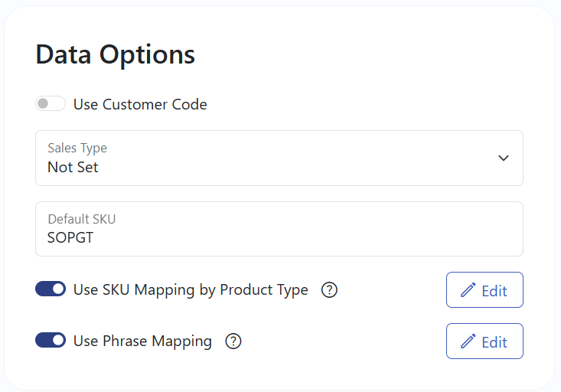The height and width of the screenshot is (392, 561).
Task: Click the SOPGT text in Default SKU
Action: point(70,237)
